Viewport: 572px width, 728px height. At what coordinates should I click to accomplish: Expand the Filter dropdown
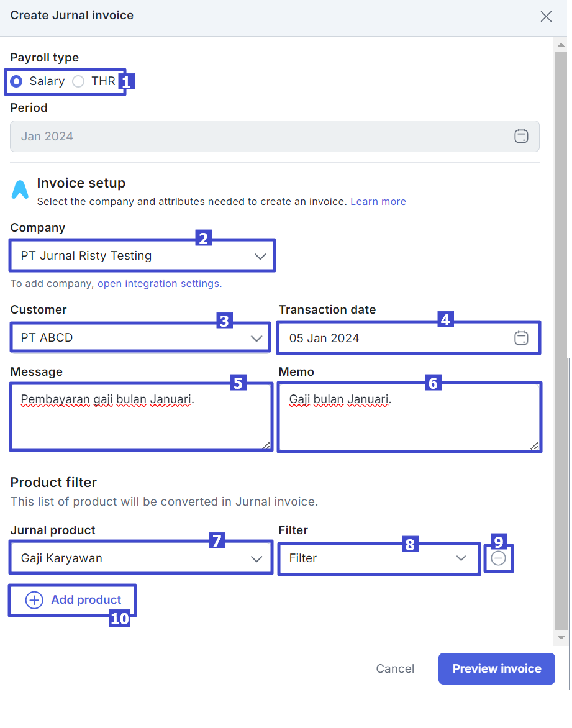point(378,558)
